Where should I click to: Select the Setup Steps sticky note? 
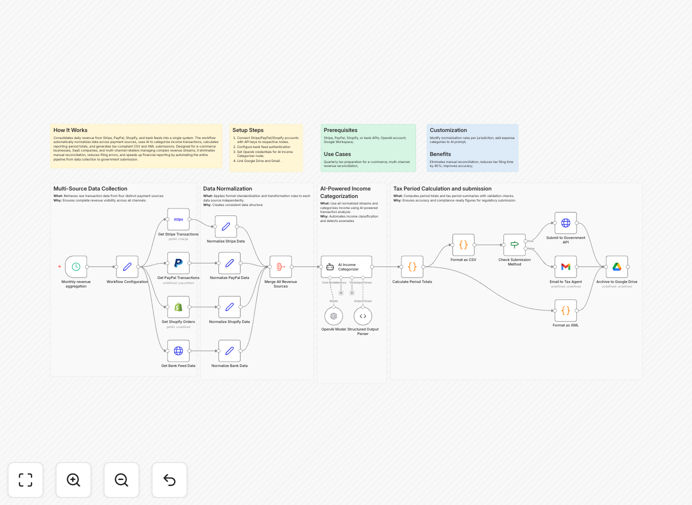pyautogui.click(x=266, y=148)
